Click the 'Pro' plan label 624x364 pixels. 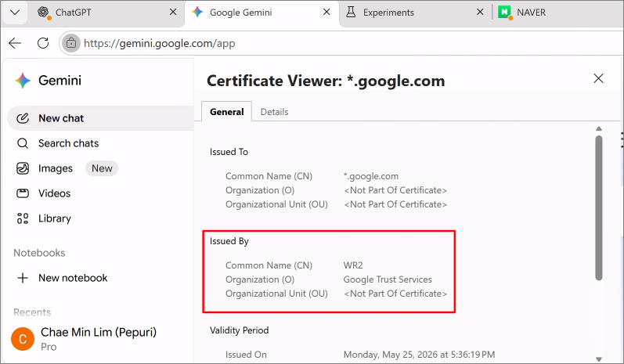tap(49, 347)
